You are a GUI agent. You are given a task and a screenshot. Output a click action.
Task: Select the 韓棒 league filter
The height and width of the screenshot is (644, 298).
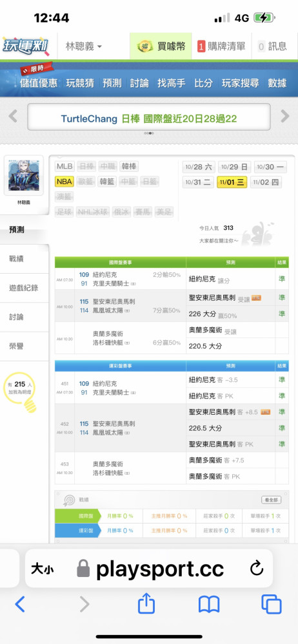pyautogui.click(x=129, y=166)
